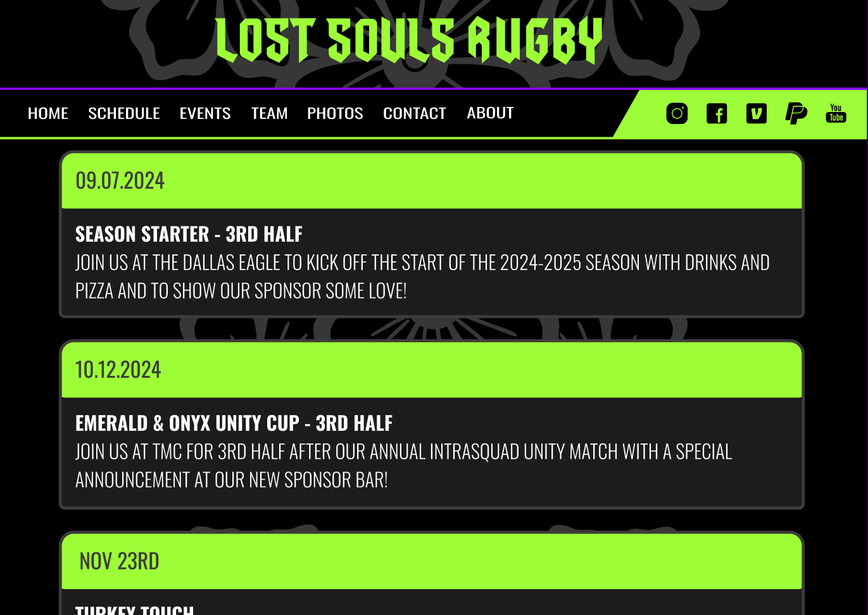
Task: Click the Facebook icon in header
Action: point(717,114)
